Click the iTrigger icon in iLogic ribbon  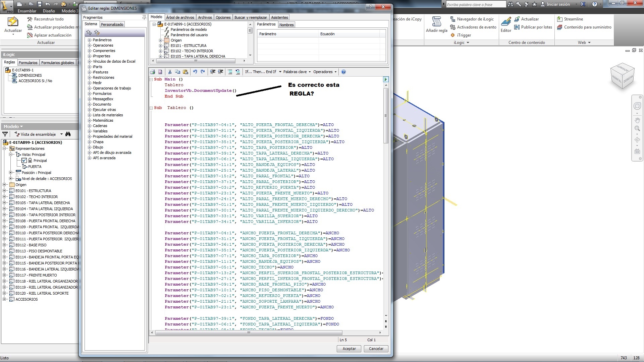tap(453, 35)
